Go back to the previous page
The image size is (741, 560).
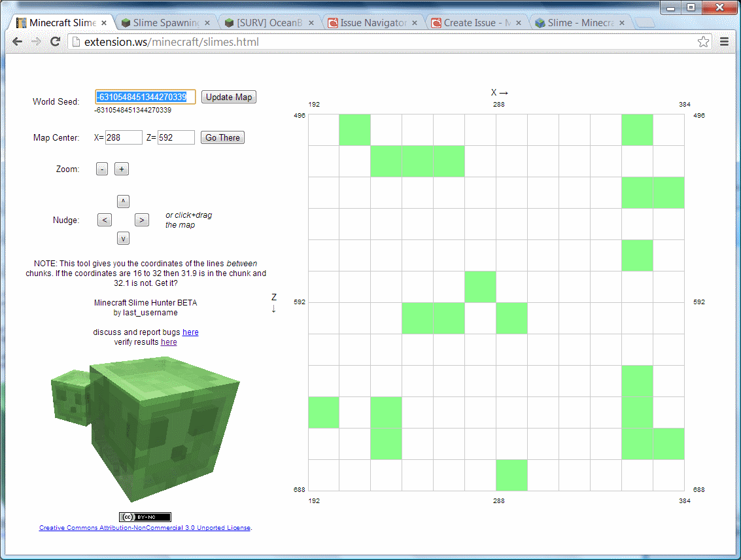pos(18,42)
